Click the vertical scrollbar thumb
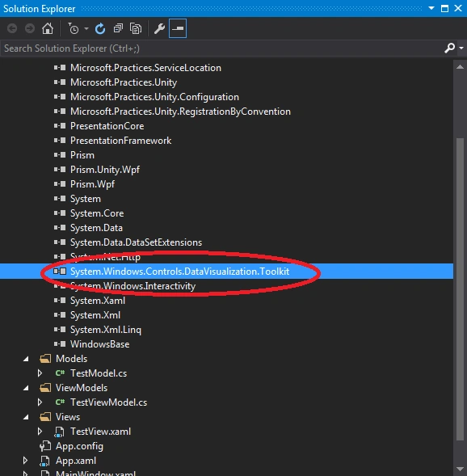This screenshot has width=467, height=476. (460, 289)
